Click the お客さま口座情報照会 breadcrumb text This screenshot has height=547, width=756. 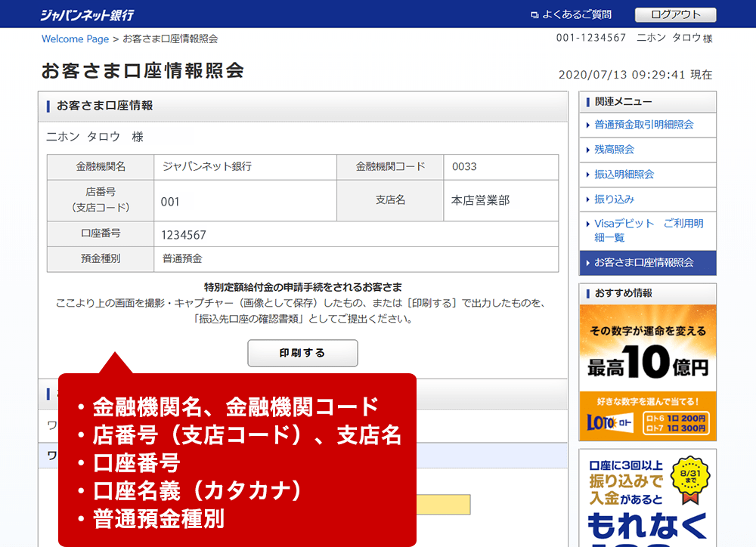click(170, 39)
